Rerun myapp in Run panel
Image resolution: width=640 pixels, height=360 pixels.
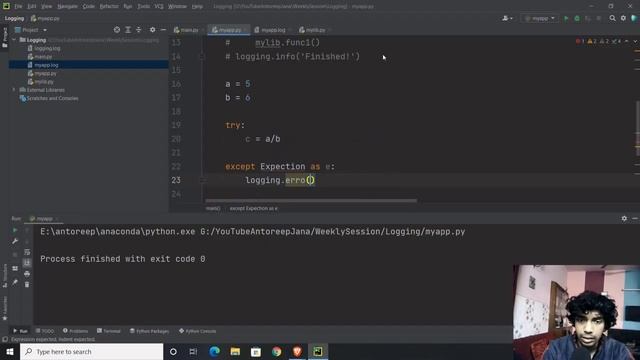[15, 230]
